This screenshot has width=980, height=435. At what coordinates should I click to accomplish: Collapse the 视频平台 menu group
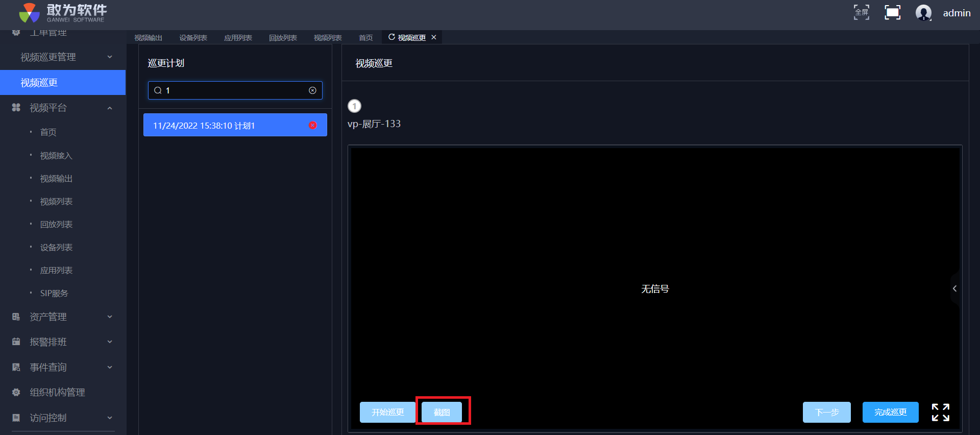tap(110, 108)
